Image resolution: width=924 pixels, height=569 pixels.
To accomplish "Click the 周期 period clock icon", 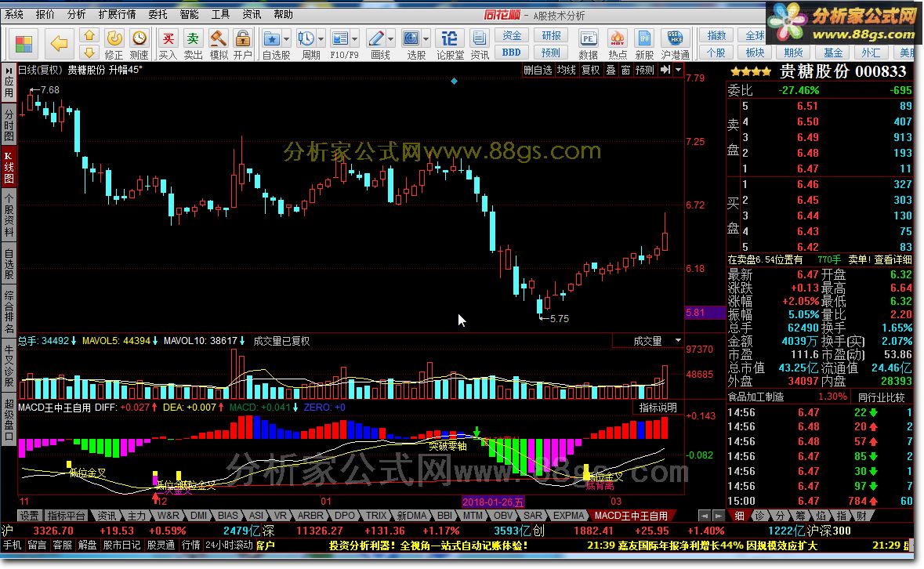I will point(306,39).
